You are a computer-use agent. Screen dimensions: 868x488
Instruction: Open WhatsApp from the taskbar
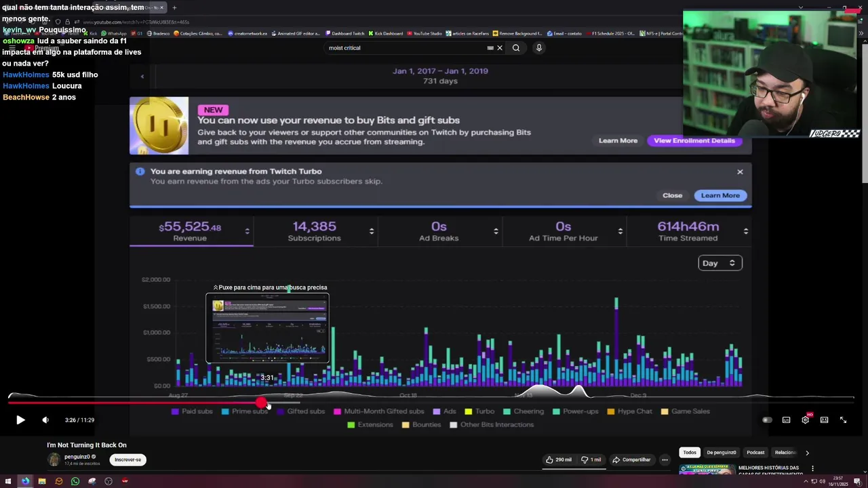pyautogui.click(x=75, y=481)
